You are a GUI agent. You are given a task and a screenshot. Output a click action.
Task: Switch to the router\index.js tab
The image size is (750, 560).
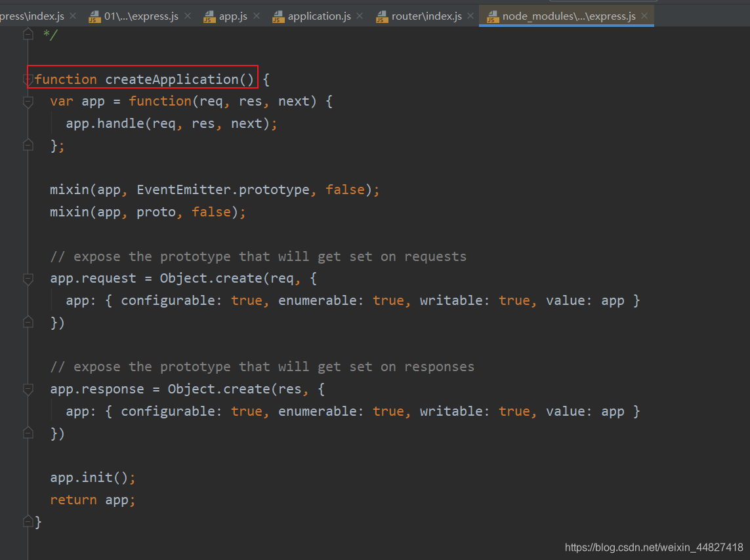(427, 16)
